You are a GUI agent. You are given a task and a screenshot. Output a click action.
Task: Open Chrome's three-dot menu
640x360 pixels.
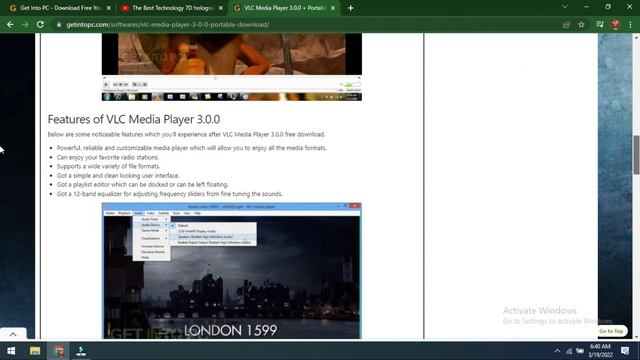(631, 24)
